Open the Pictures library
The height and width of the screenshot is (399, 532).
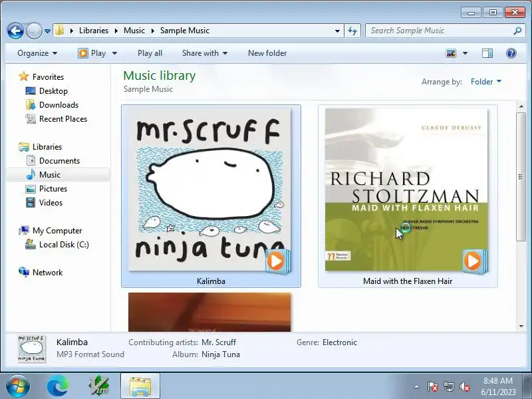coord(53,189)
